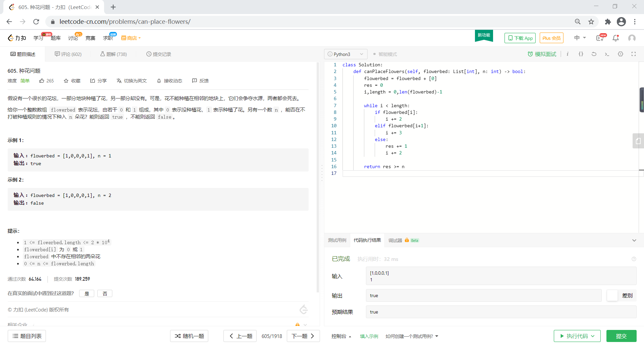644x345 pixels.
Task: Click the browser address bar URL
Action: coord(125,22)
